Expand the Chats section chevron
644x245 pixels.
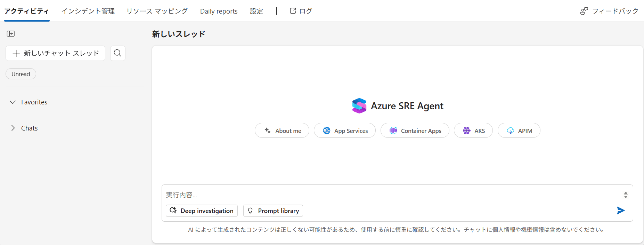(13, 128)
